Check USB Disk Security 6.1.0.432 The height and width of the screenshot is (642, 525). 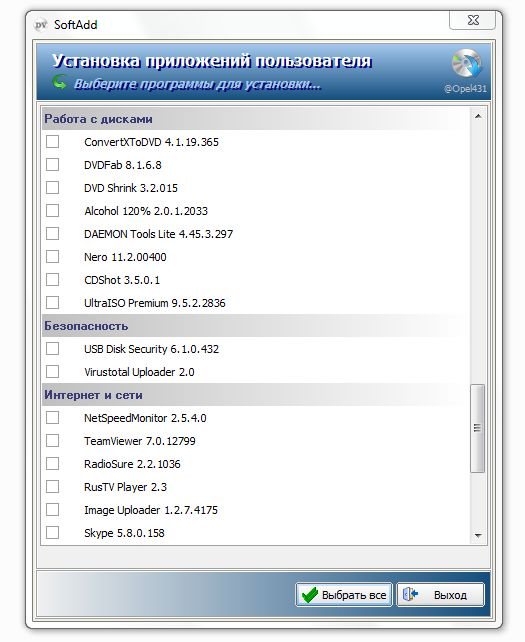52,349
